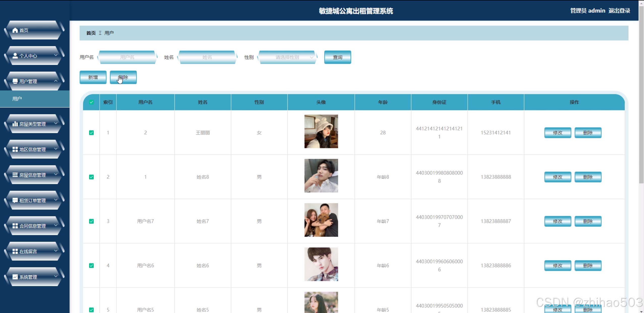Uncheck the checkbox for user 王丽丽
This screenshot has width=644, height=313.
click(x=91, y=133)
